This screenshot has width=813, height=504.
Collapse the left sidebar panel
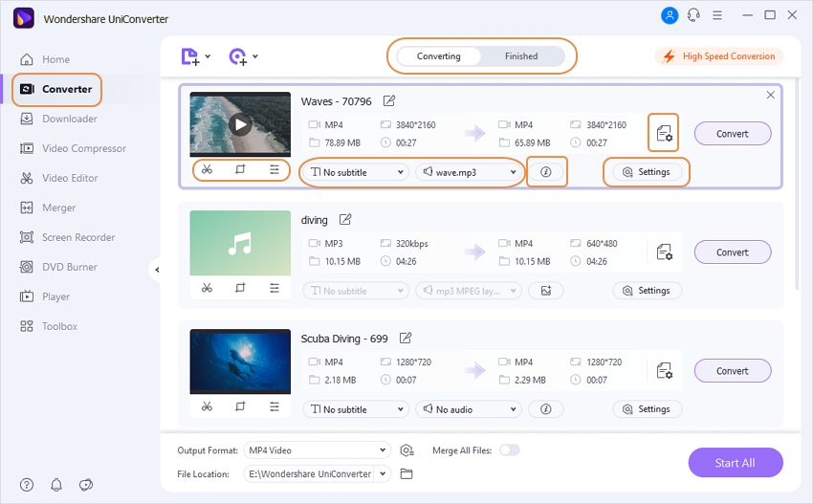(x=156, y=270)
